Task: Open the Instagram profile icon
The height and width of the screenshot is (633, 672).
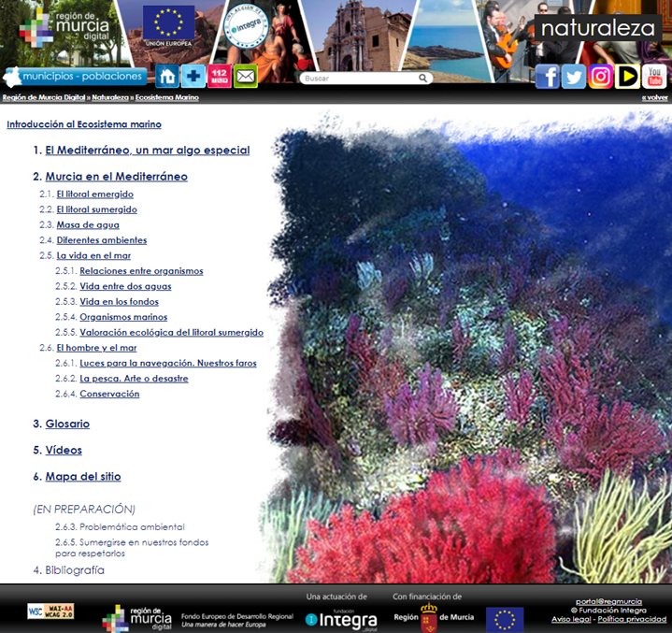Action: (x=600, y=77)
